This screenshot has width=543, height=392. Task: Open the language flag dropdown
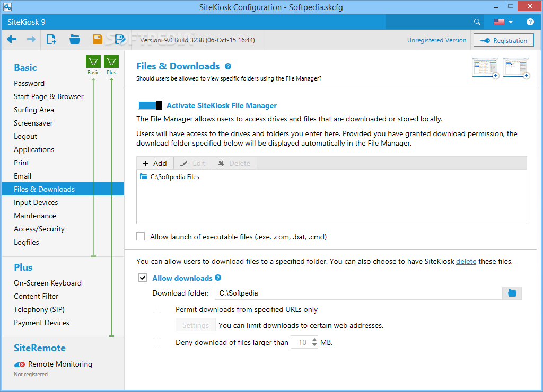point(503,22)
